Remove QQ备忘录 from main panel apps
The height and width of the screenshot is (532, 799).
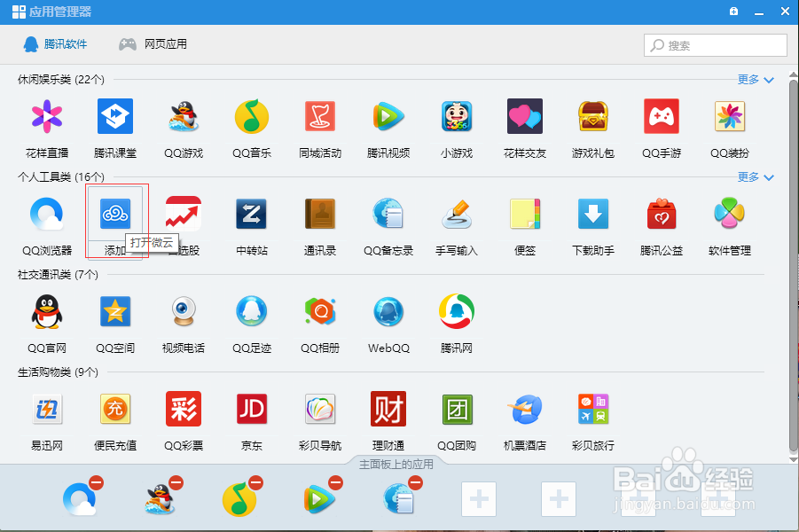[x=416, y=482]
